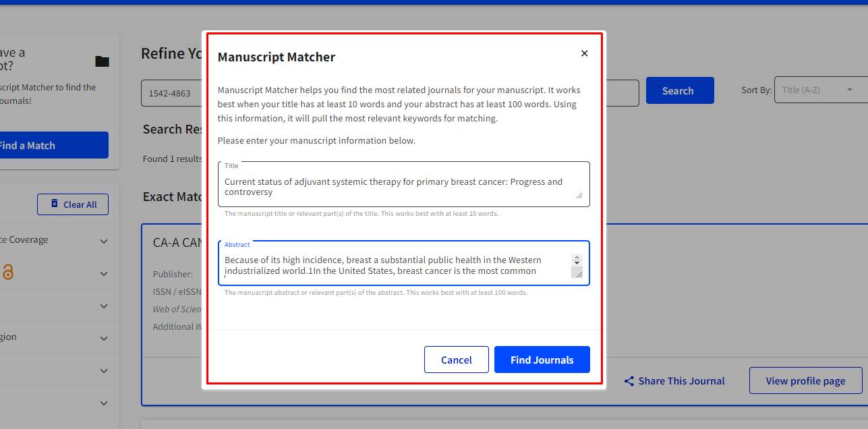This screenshot has width=868, height=429.
Task: Open the Sort By Title (A-Z) dropdown
Action: [821, 90]
